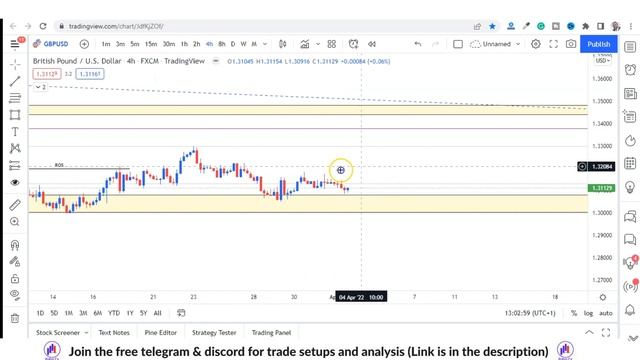Open the Go to date calendar icon
Screen dimensions: 640x360
tap(181, 313)
